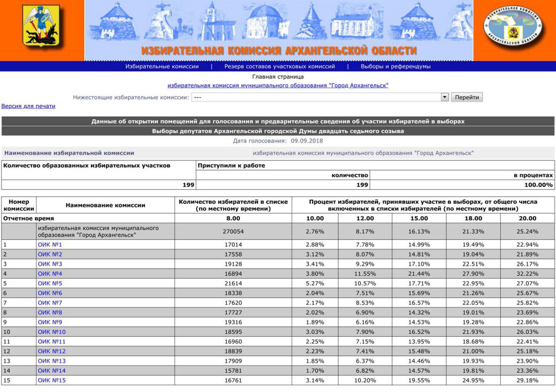Click the Наименование комиссии column header

(106, 205)
